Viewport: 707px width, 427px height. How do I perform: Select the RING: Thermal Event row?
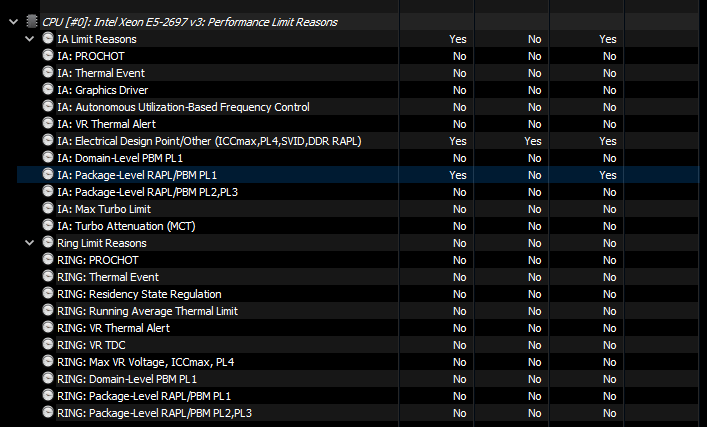tap(108, 277)
